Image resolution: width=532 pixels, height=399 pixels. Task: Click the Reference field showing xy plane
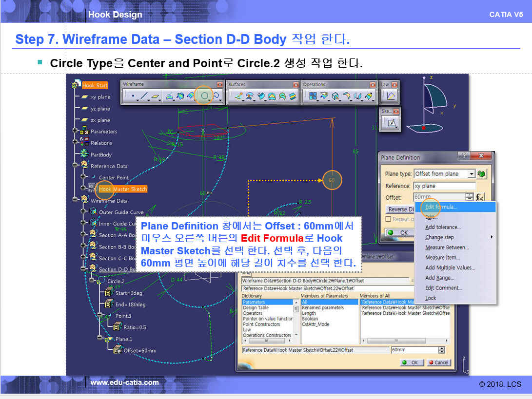444,186
